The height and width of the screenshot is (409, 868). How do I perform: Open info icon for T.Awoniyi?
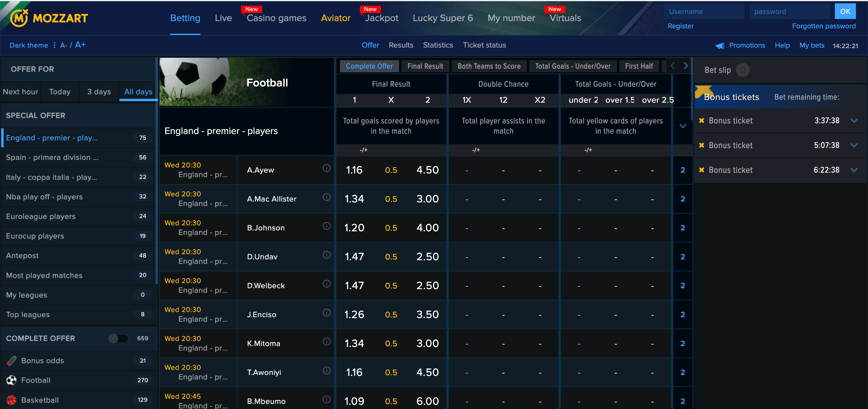(x=326, y=370)
